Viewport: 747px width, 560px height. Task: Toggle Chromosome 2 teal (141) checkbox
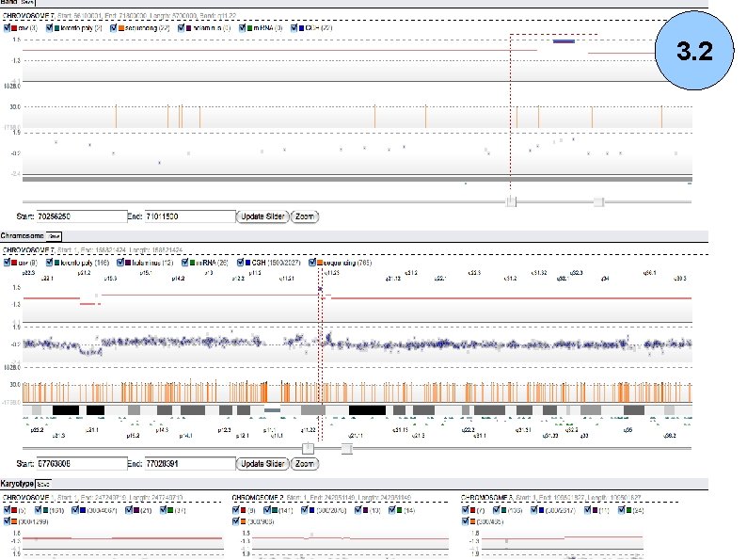(x=267, y=510)
